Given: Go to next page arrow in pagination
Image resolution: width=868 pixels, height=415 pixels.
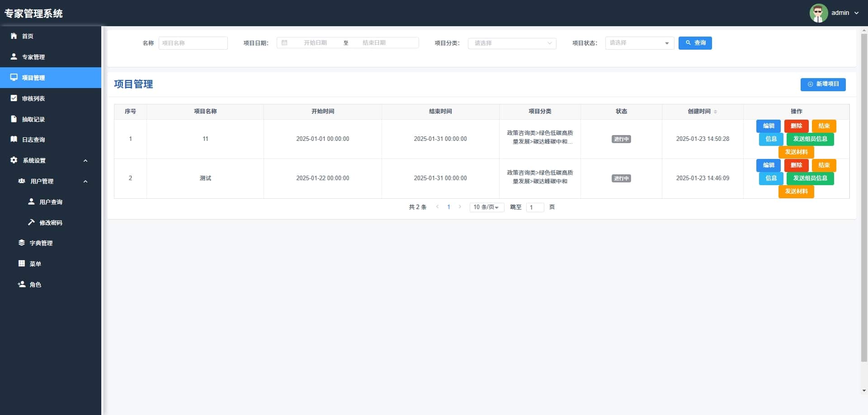Looking at the screenshot, I should pyautogui.click(x=460, y=207).
